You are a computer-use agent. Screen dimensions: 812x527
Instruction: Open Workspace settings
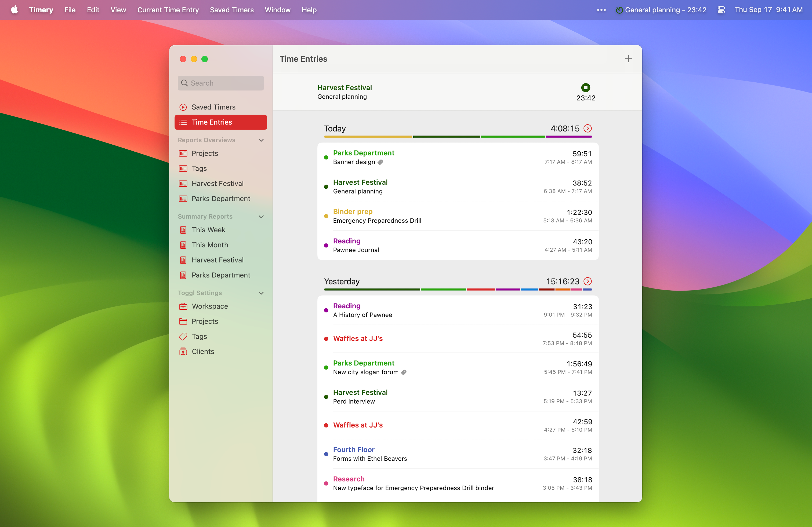220,306
